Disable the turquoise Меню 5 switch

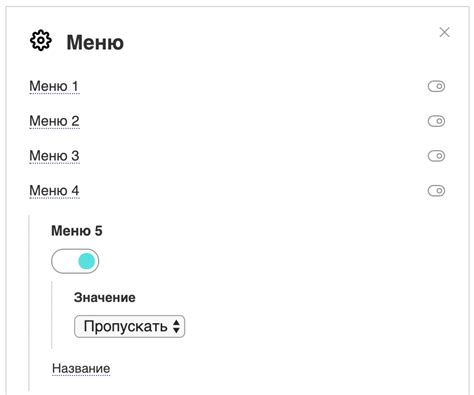tap(75, 261)
